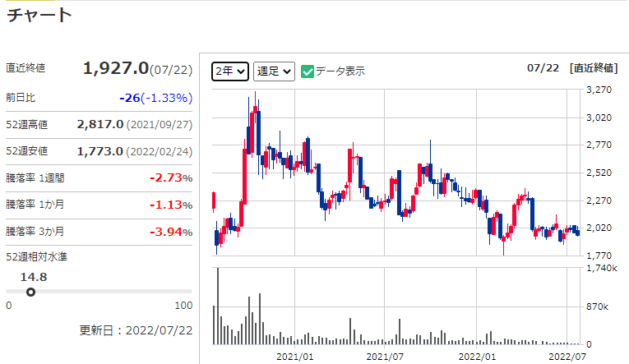Click the 52週高値 label
This screenshot has width=629, height=364.
click(27, 125)
